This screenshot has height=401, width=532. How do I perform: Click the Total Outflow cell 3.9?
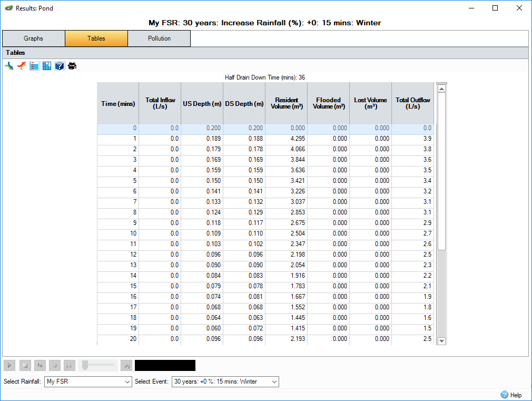pyautogui.click(x=412, y=139)
